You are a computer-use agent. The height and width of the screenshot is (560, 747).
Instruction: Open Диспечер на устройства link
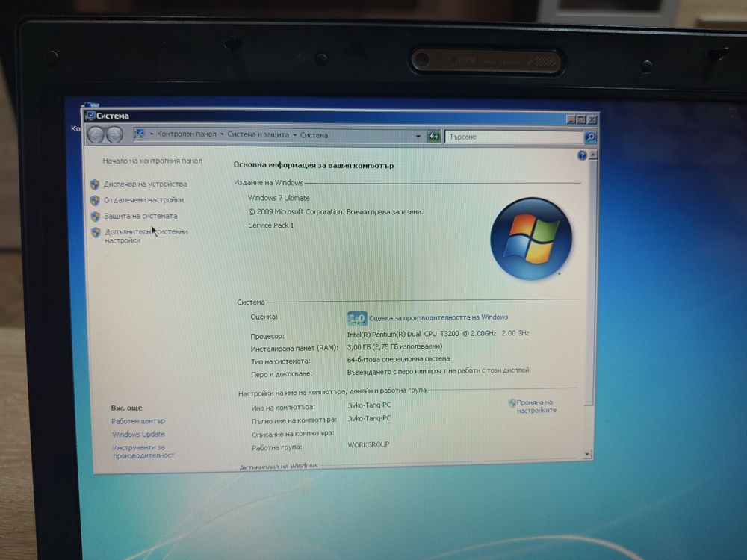(x=146, y=184)
